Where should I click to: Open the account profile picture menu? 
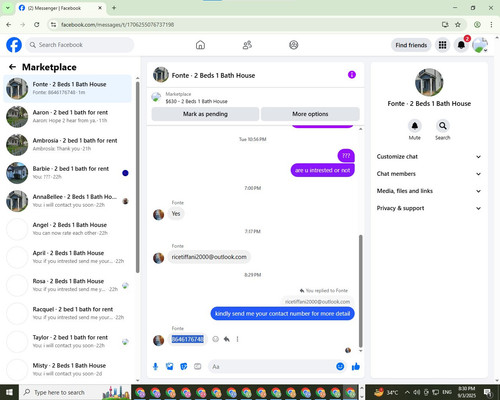point(480,45)
